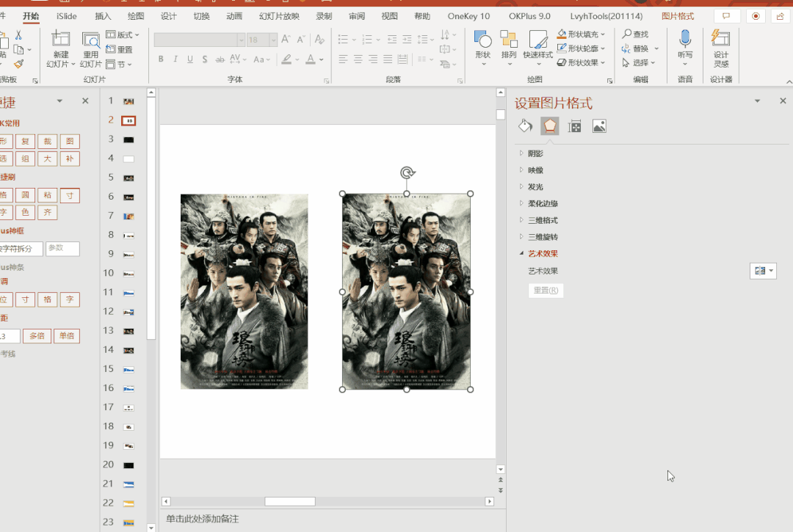Open the Effects pentagon tab
793x532 pixels.
550,125
